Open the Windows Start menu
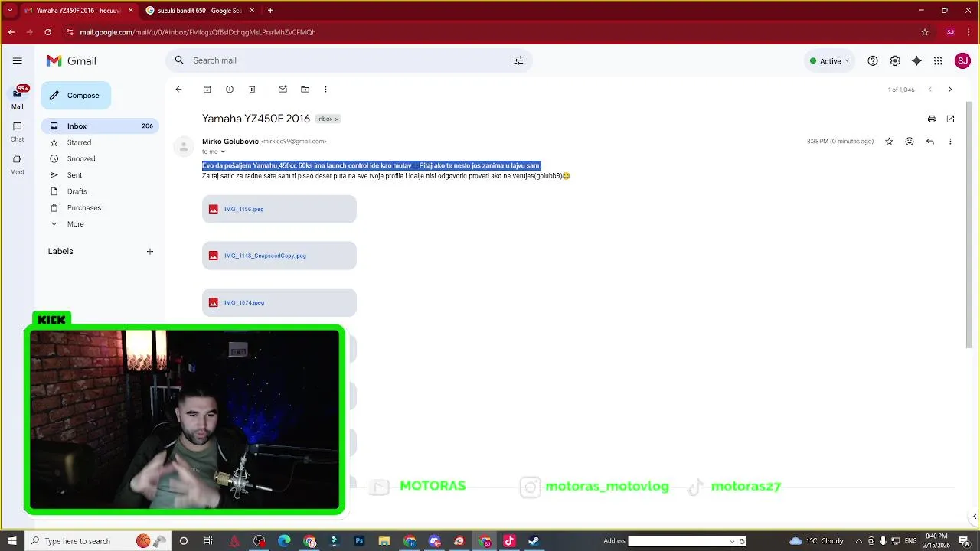 pos(11,541)
